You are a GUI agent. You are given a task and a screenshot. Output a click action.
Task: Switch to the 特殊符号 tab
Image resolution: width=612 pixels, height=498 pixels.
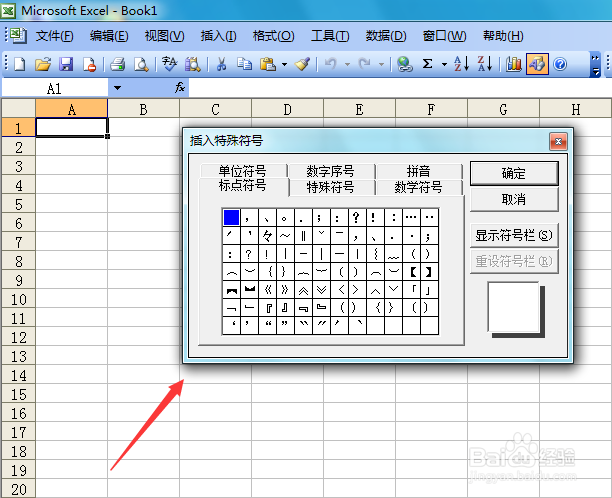point(331,187)
